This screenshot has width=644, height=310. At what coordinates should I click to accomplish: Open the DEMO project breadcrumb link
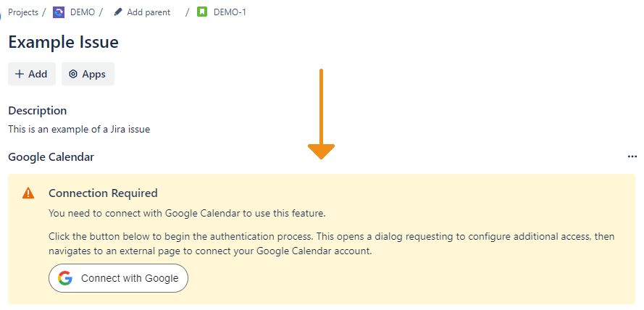83,12
